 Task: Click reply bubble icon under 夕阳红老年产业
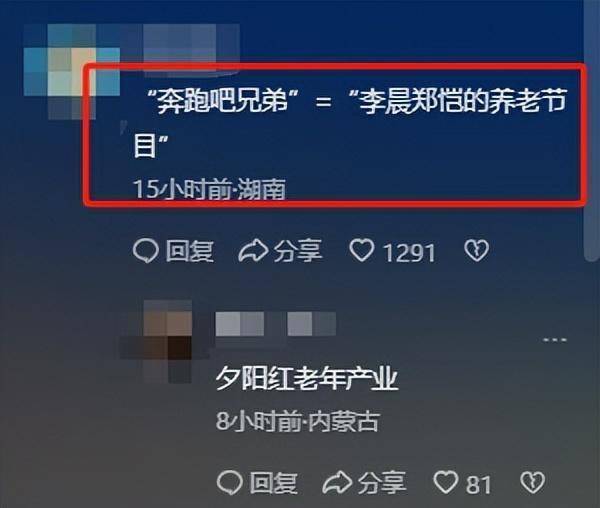click(230, 482)
